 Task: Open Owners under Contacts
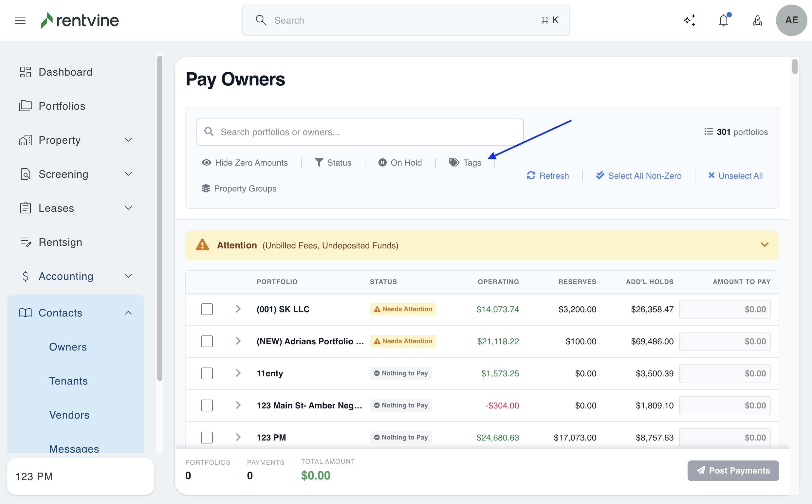tap(68, 347)
